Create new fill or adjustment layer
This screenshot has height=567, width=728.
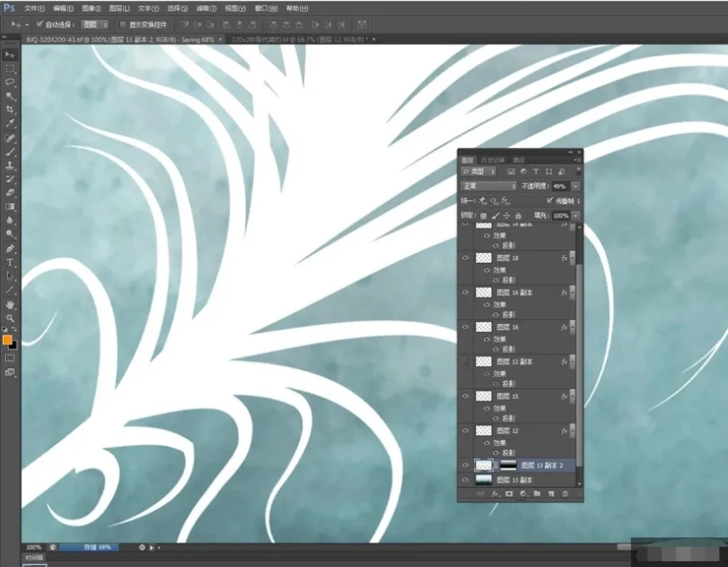tap(523, 493)
